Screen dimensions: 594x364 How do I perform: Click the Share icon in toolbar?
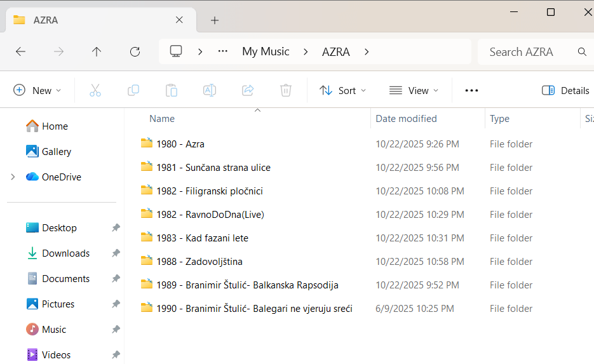[x=248, y=91]
